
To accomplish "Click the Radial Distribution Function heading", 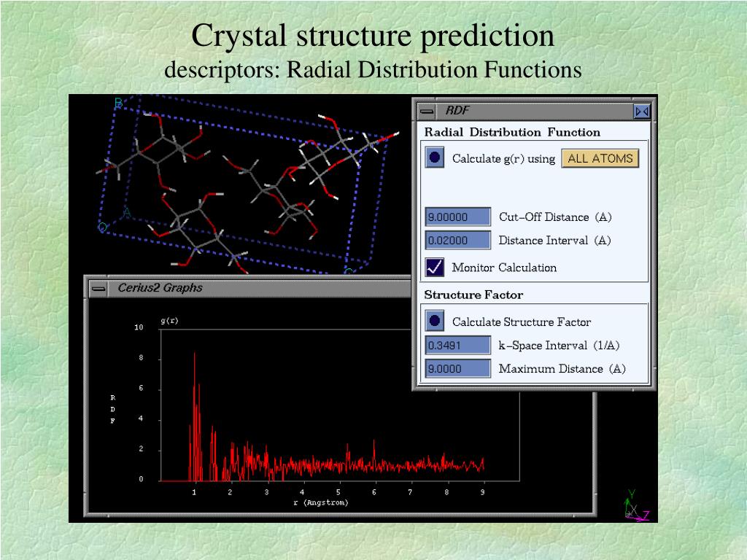I will coord(512,133).
